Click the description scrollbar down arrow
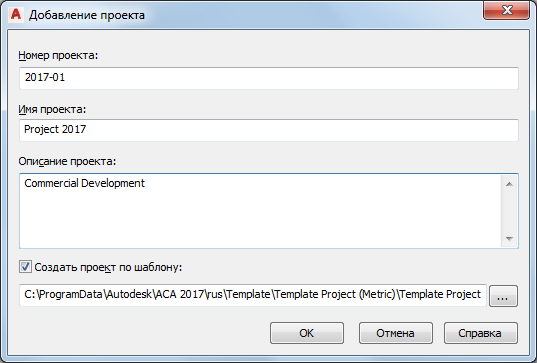This screenshot has width=537, height=363. [509, 238]
